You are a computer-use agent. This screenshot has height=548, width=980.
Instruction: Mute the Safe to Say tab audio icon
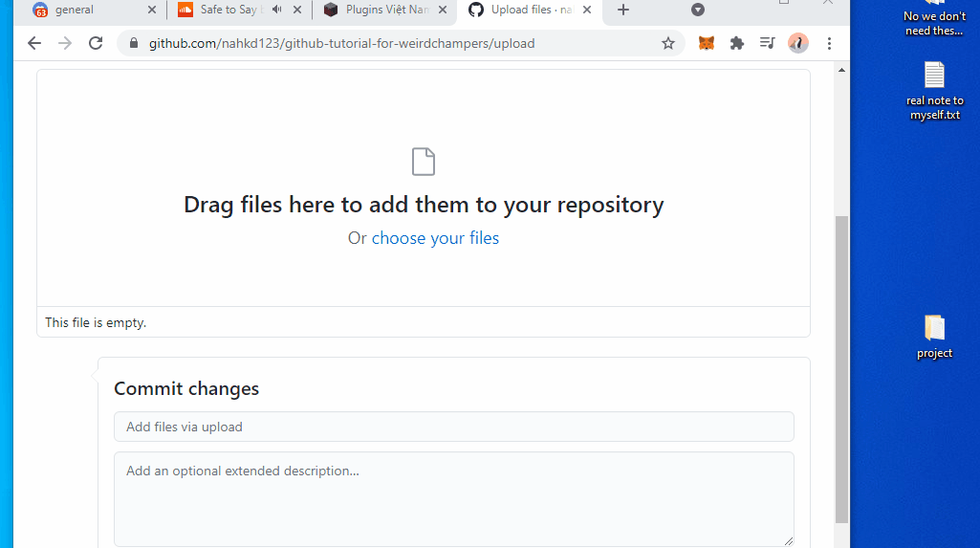(277, 10)
